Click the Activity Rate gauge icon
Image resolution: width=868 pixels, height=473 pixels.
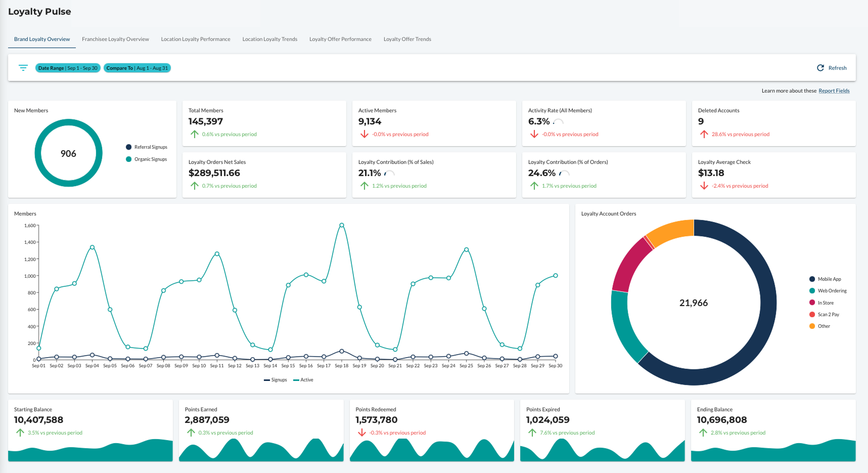pos(558,121)
